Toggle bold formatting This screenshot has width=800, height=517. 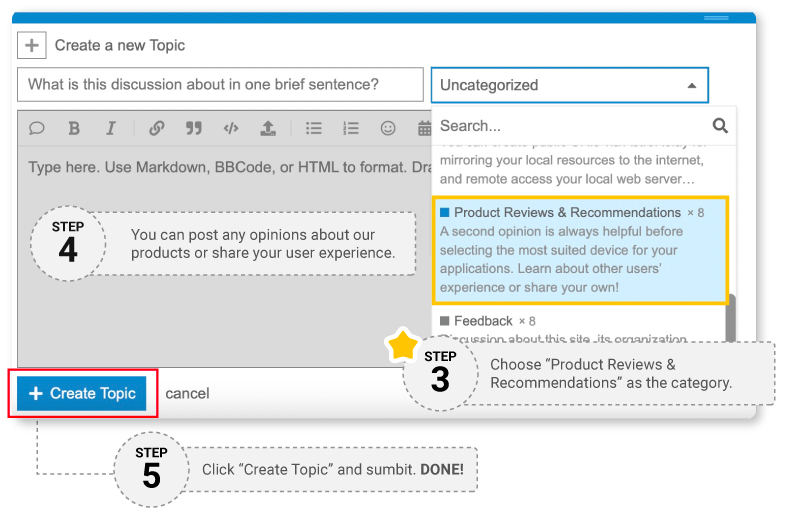coord(74,128)
